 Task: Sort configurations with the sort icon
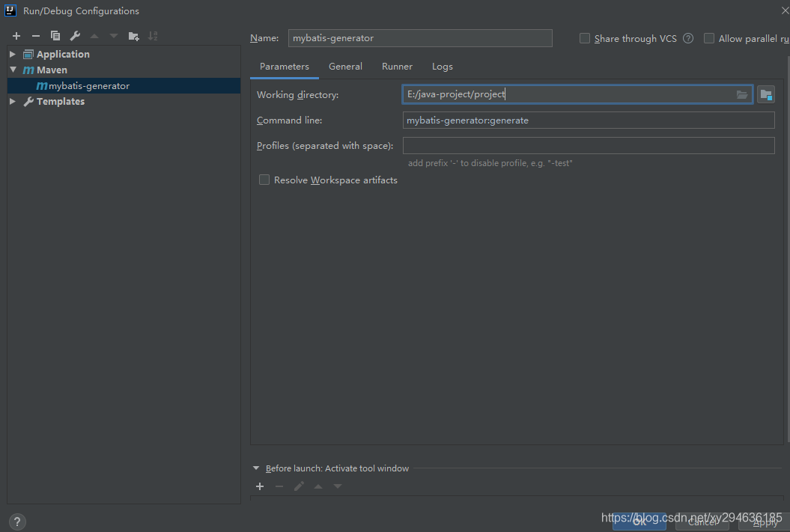154,35
